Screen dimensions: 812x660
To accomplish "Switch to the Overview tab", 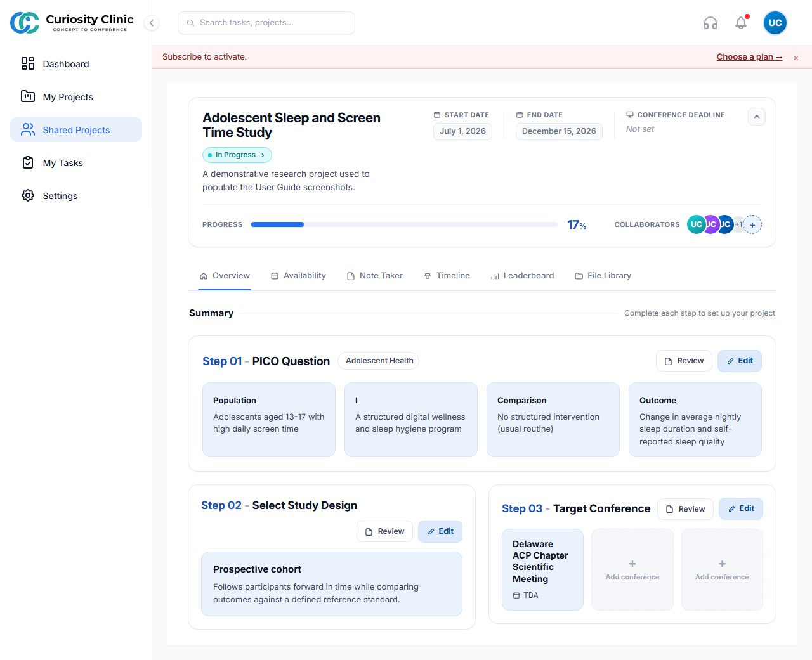I will point(225,276).
